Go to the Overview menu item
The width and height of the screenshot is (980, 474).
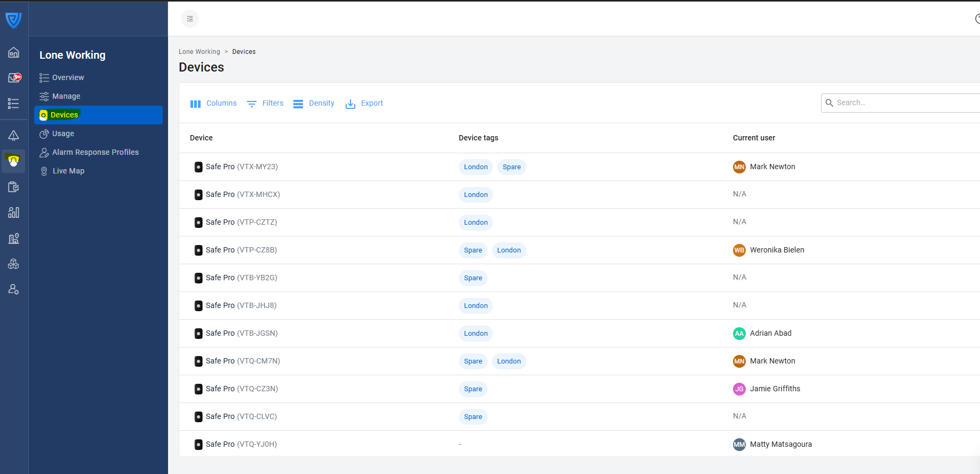68,77
